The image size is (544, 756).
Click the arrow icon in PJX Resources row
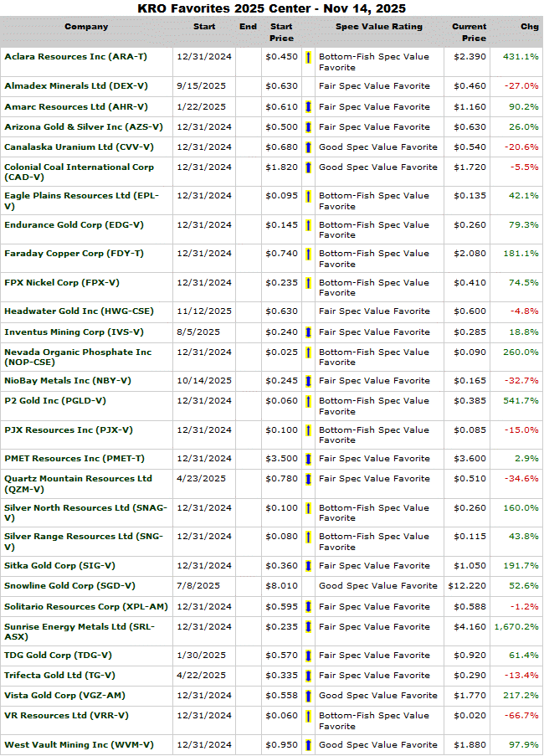click(x=308, y=430)
